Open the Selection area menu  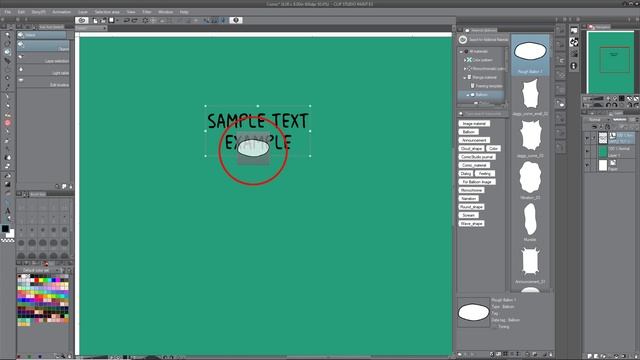(x=107, y=12)
